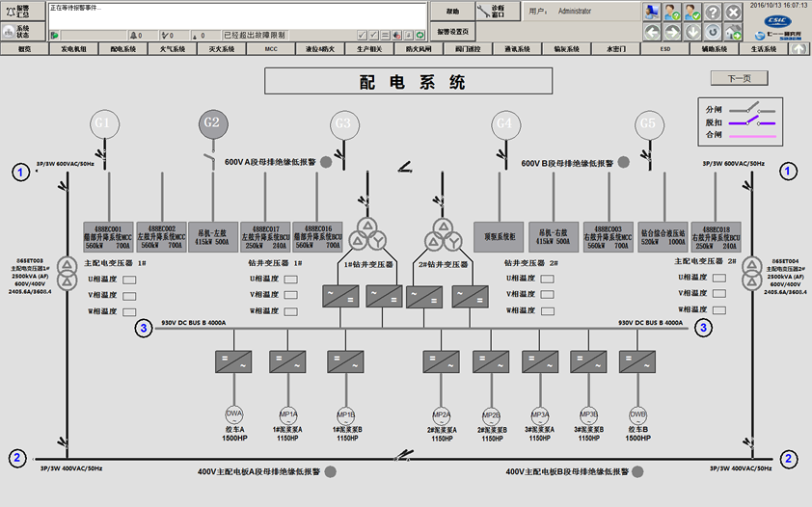
Task: Click the G2 generator symbol
Action: [212, 123]
